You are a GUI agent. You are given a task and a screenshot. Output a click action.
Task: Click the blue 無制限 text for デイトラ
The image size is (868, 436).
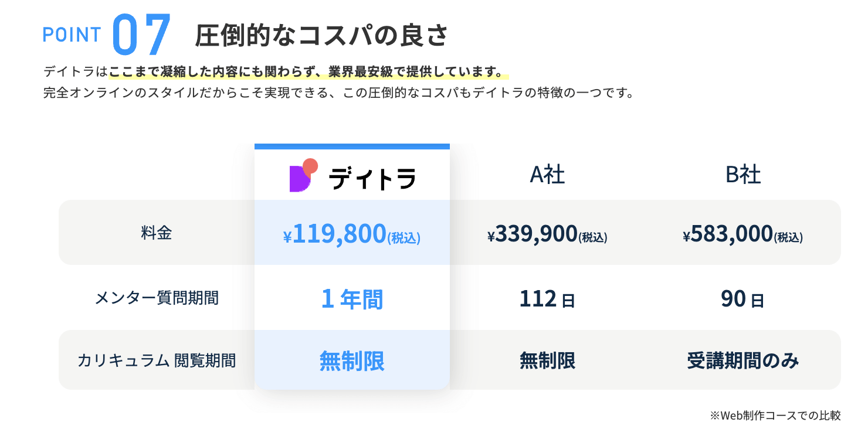351,360
